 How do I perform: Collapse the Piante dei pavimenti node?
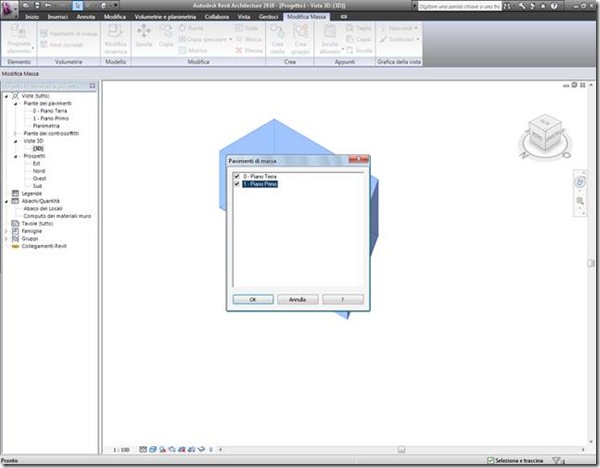pos(16,103)
